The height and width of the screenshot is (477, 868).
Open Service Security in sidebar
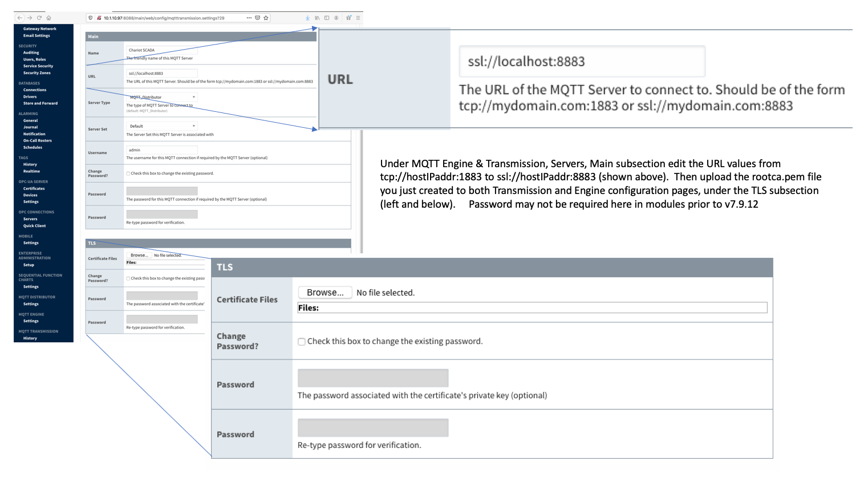[38, 66]
